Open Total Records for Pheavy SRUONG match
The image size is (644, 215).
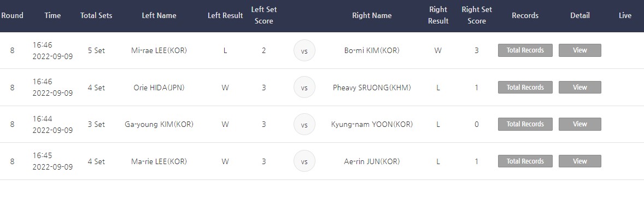pos(525,87)
